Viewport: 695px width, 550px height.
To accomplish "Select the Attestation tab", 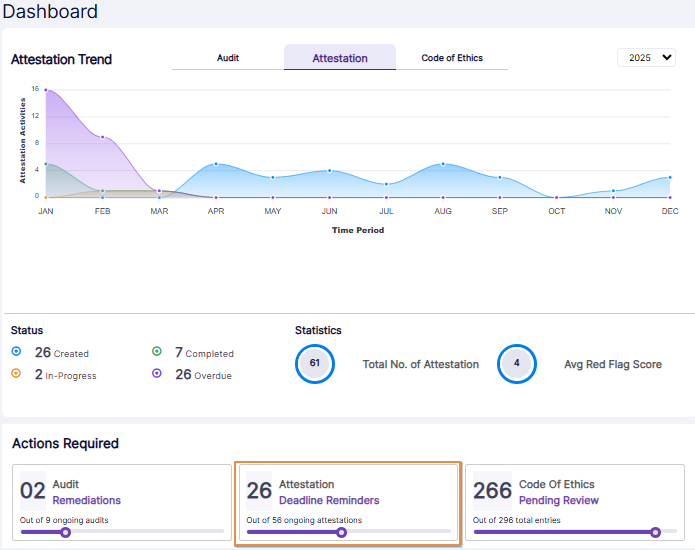I will tap(340, 58).
